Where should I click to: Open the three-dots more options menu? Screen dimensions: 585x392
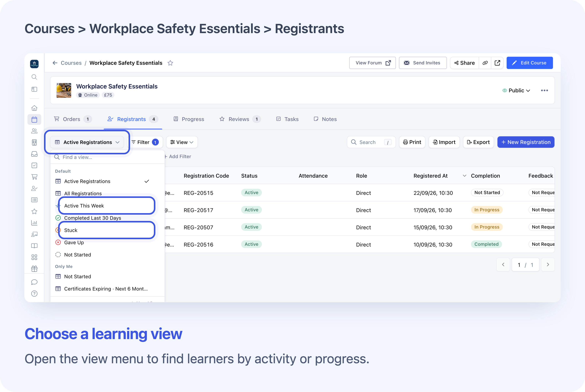tap(544, 91)
